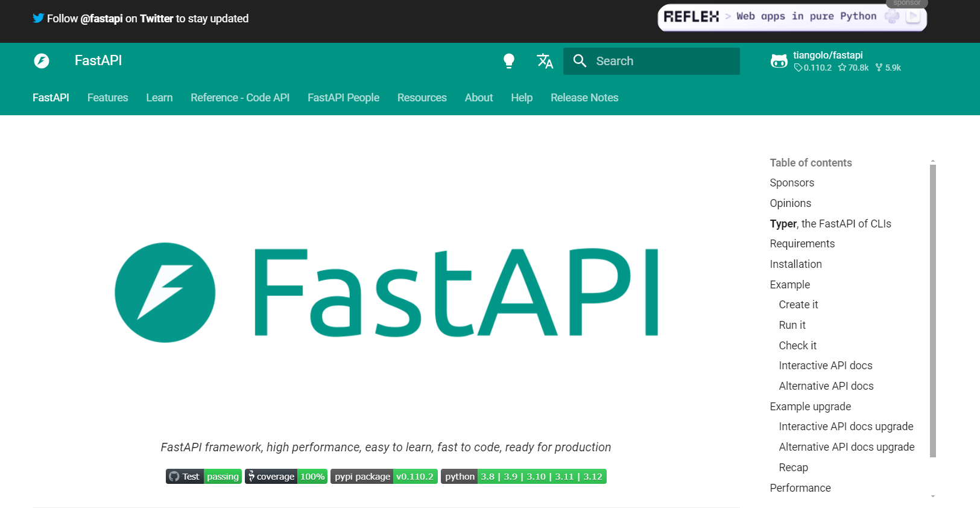Open the Release Notes tab
The height and width of the screenshot is (508, 980).
click(584, 98)
